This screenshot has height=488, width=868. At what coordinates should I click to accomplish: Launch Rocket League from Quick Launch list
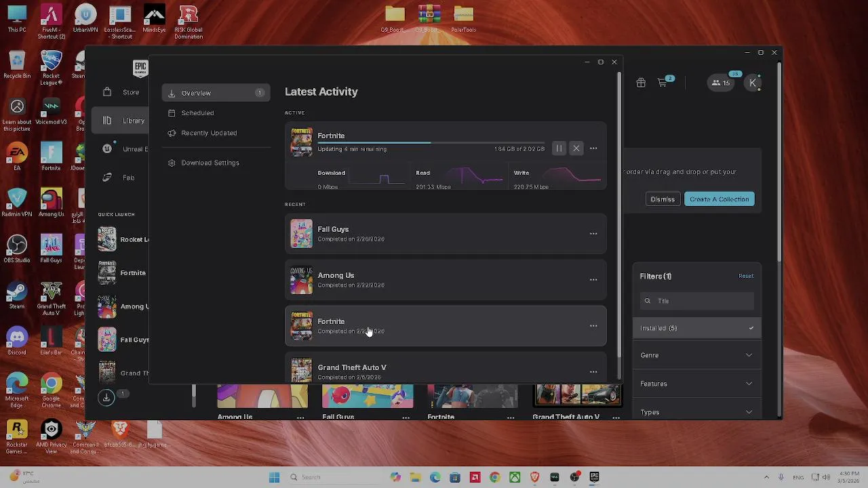tap(123, 239)
